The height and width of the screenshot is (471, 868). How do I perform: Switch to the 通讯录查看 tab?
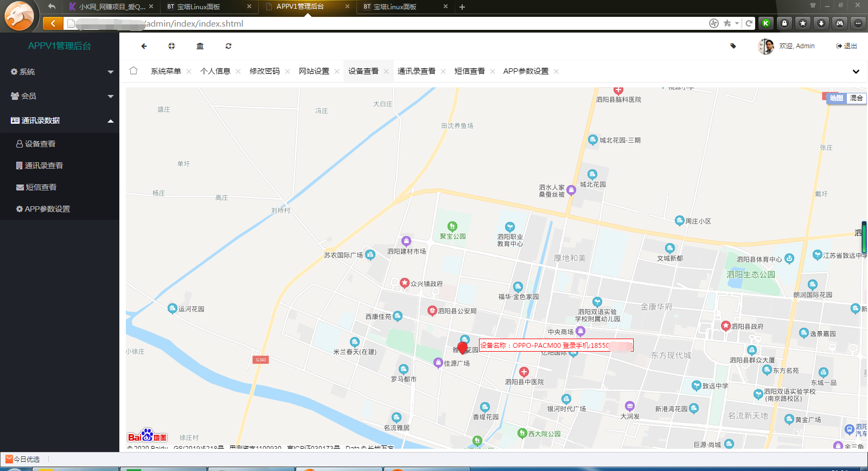pyautogui.click(x=416, y=71)
